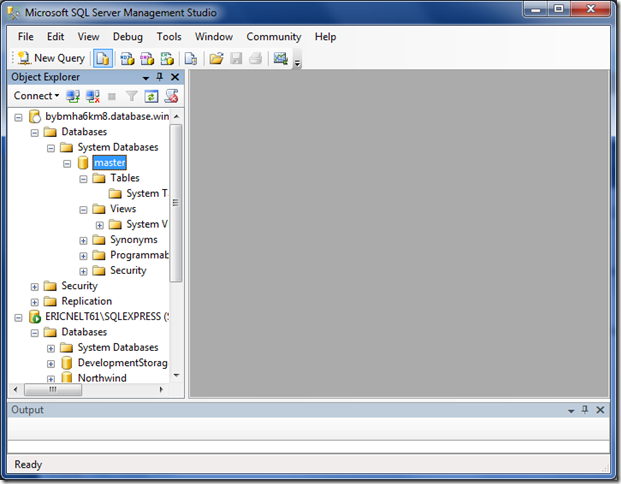The image size is (621, 484).
Task: Click the master database cylinder icon
Action: click(83, 162)
